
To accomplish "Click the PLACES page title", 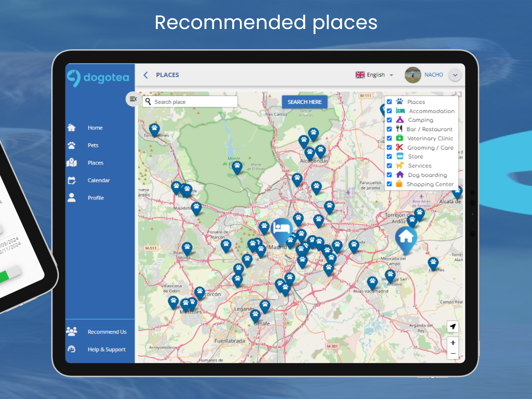I will click(x=167, y=75).
